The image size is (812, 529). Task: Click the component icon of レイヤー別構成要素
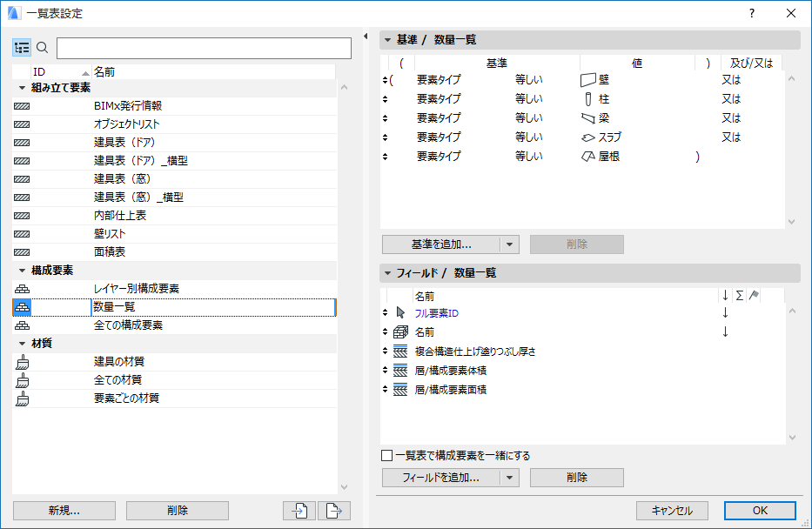23,289
